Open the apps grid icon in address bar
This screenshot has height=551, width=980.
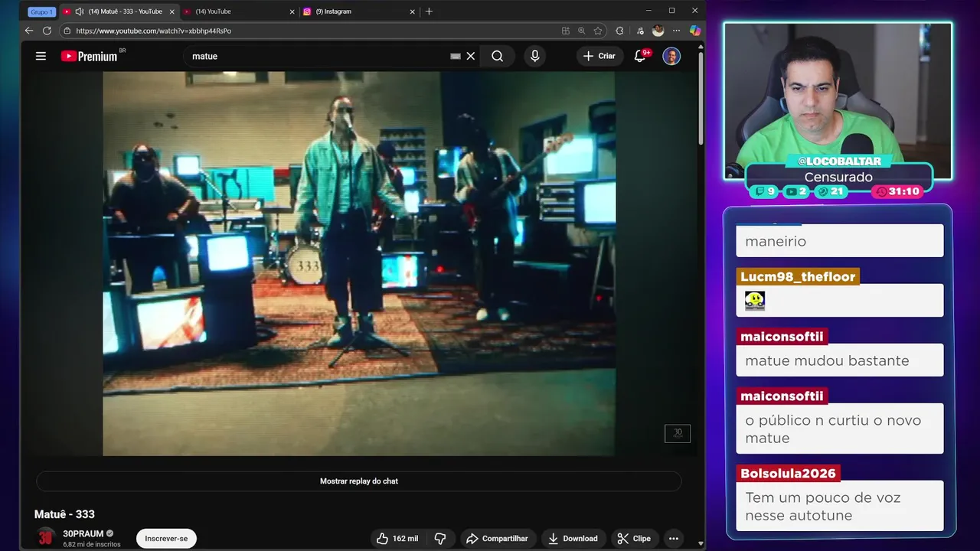click(x=566, y=31)
